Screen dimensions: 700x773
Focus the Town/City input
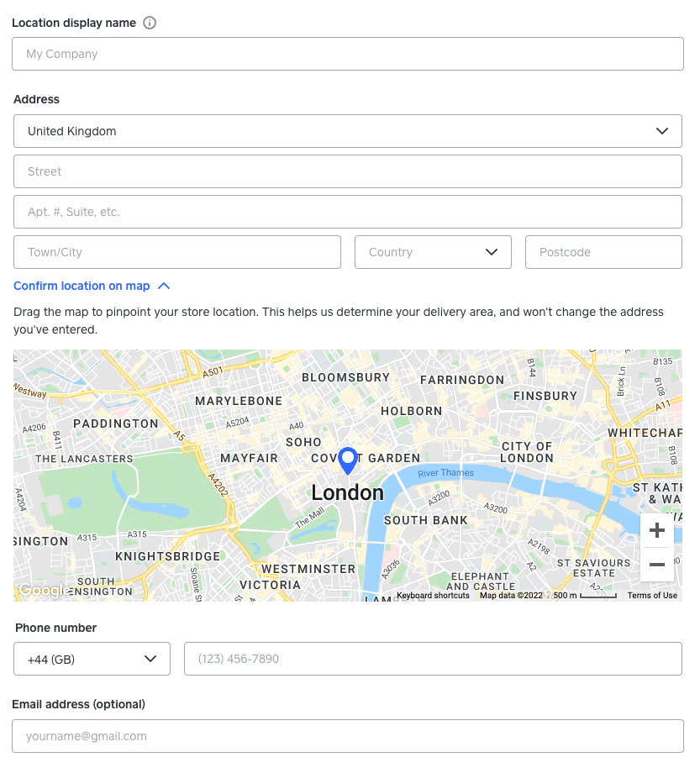[x=177, y=252]
